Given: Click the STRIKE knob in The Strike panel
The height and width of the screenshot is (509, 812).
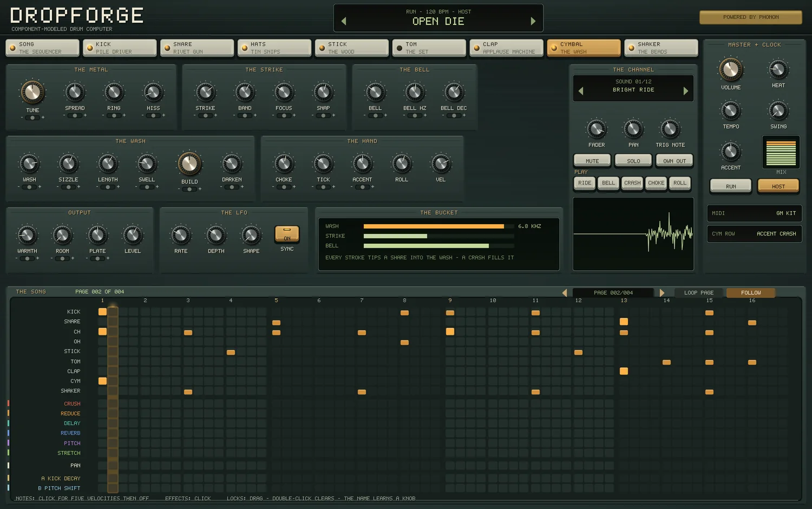Looking at the screenshot, I should click(205, 93).
